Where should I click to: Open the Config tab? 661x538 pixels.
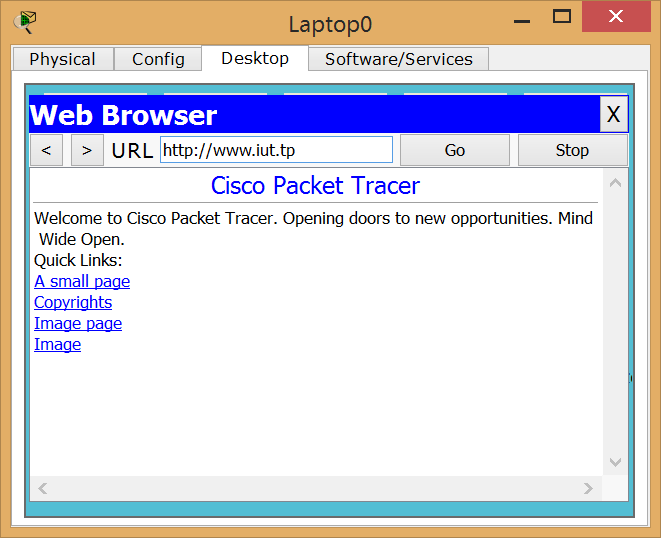[x=158, y=59]
